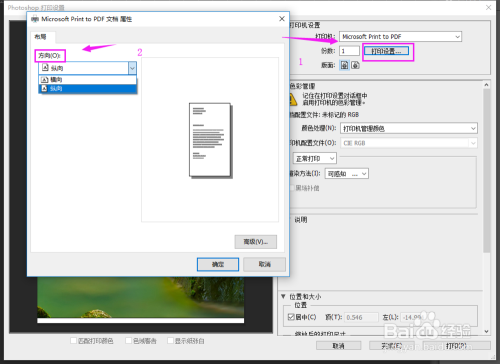Click the 左(L) left position field

pos(417,317)
